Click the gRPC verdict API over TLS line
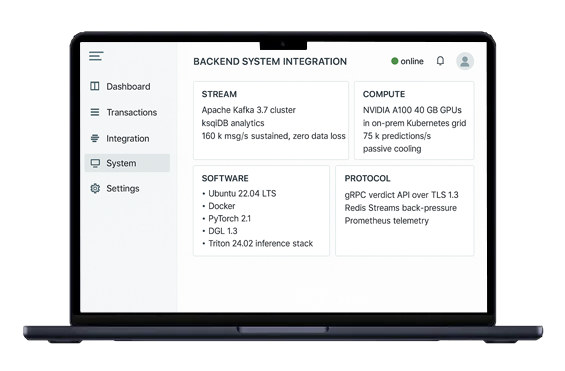 tap(401, 195)
